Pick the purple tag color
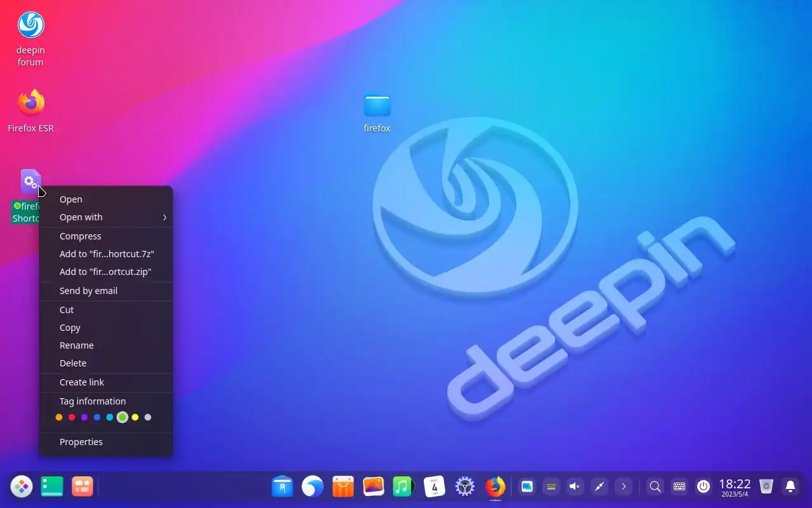812x508 pixels. (84, 417)
